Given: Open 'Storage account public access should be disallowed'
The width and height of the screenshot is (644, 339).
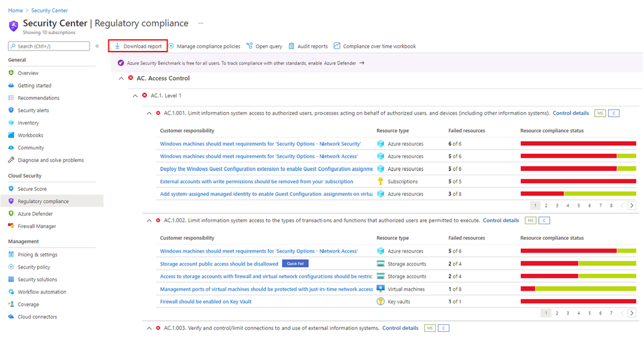Looking at the screenshot, I should coord(219,264).
